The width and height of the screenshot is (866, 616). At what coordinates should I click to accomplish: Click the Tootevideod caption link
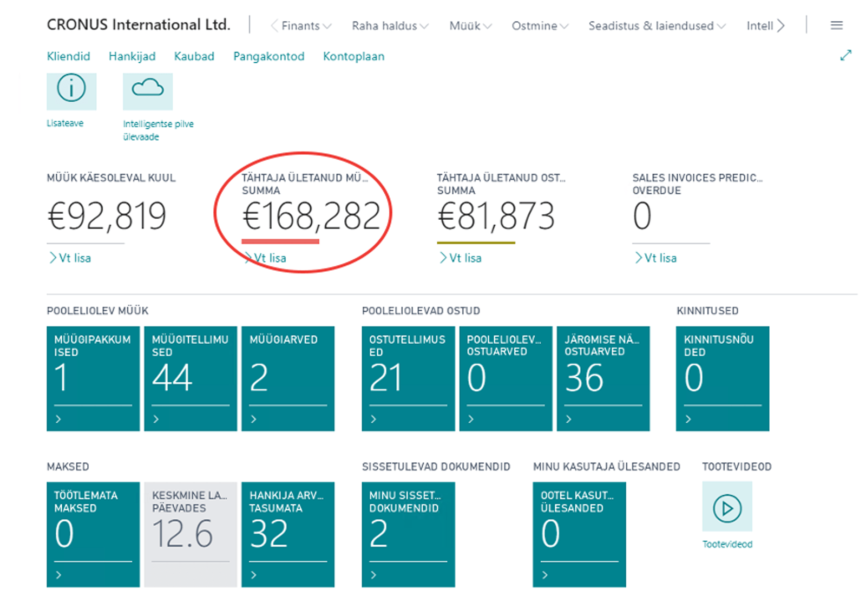tap(727, 545)
